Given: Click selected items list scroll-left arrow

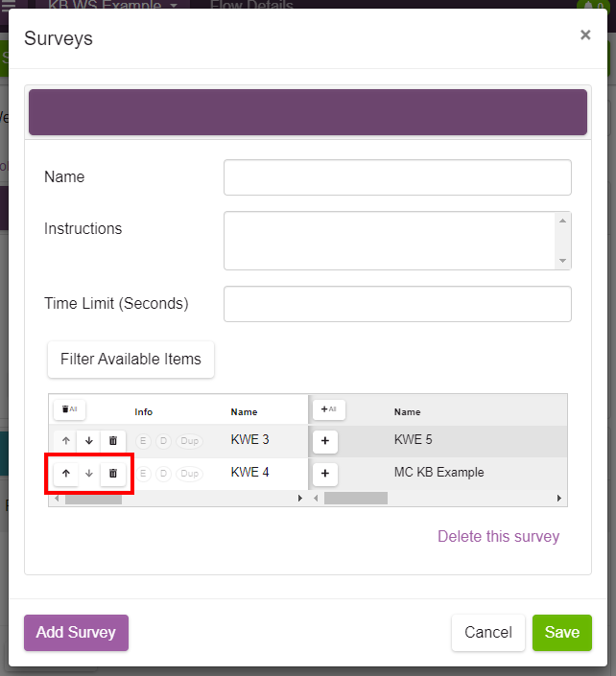Looking at the screenshot, I should point(57,499).
